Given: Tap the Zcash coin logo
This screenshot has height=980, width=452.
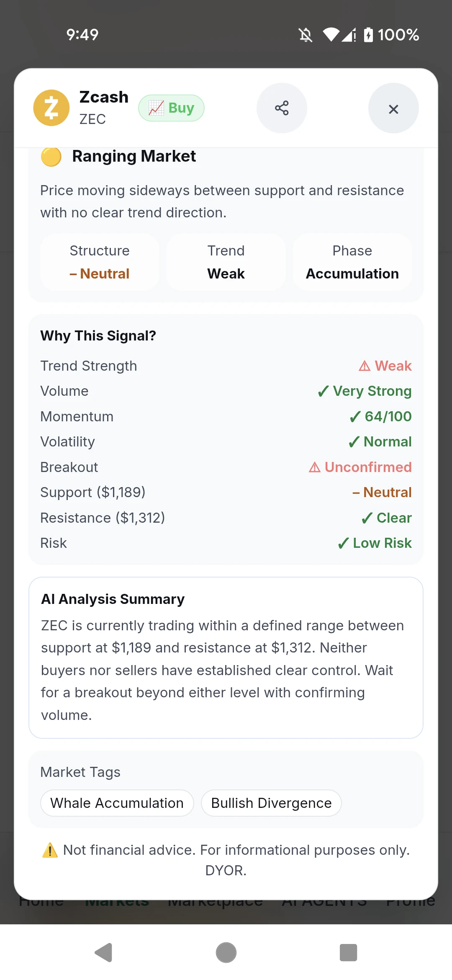Looking at the screenshot, I should (x=51, y=108).
